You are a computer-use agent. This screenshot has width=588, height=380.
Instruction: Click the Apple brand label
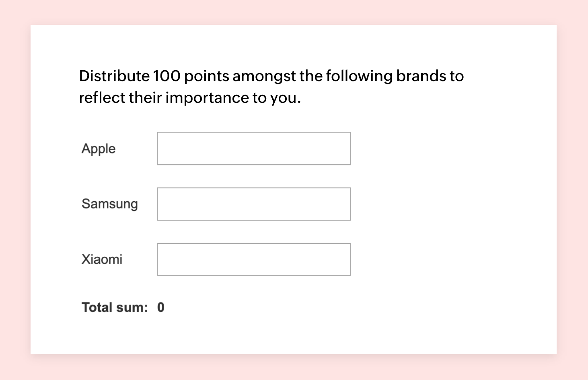[x=99, y=149]
